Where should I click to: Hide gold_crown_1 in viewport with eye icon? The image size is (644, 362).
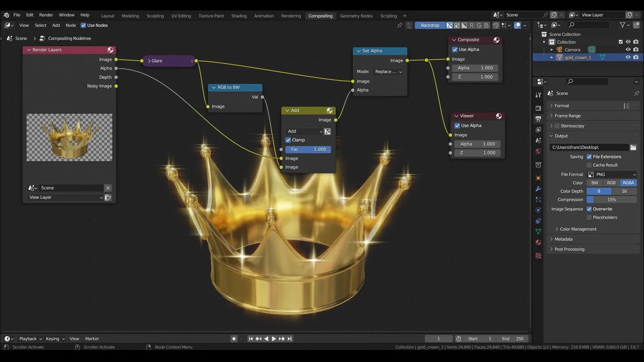point(628,57)
